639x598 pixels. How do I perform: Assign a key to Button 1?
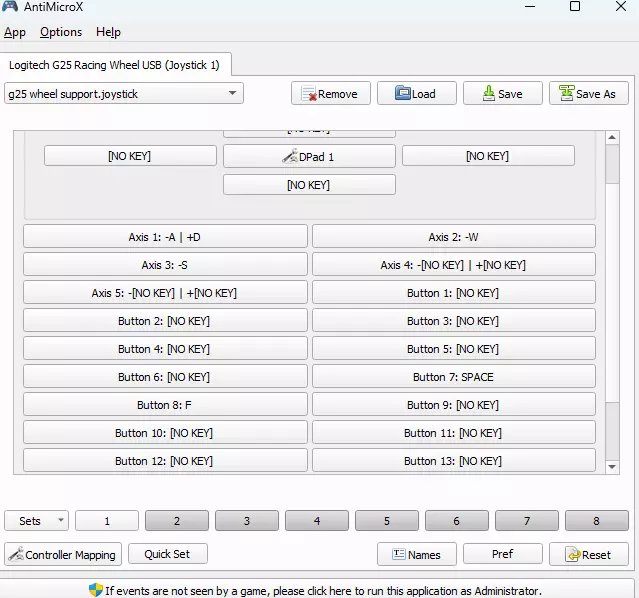[454, 292]
